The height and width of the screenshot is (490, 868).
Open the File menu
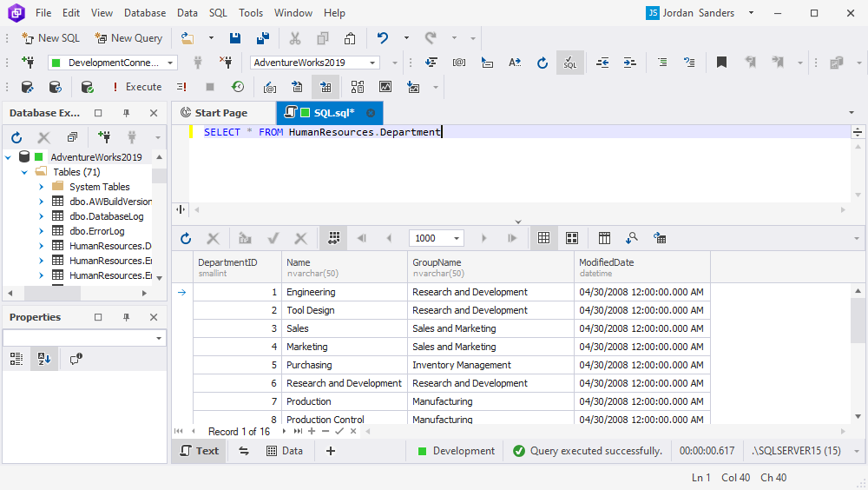point(43,13)
